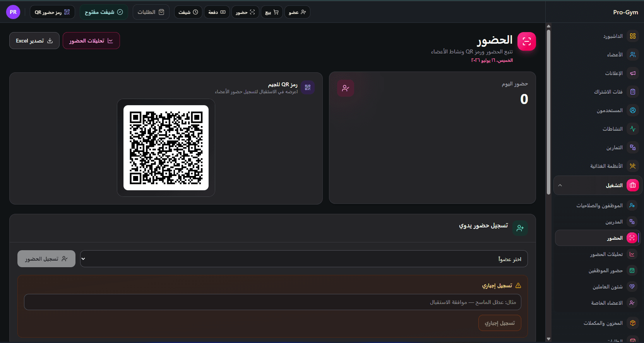Image resolution: width=644 pixels, height=343 pixels.
Task: Click the حضور الموظفين calendar icon
Action: 632,270
